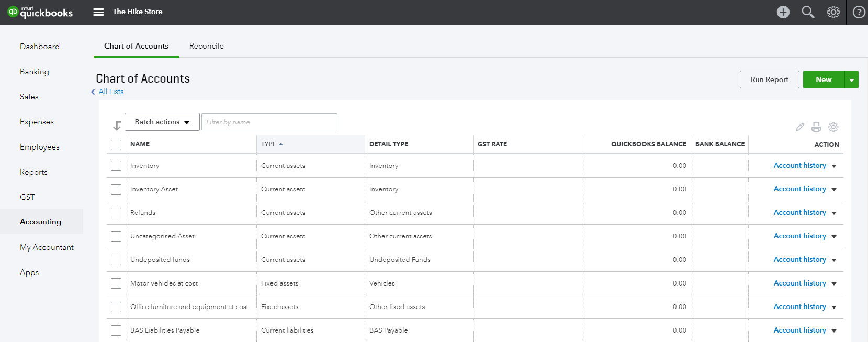Image resolution: width=868 pixels, height=342 pixels.
Task: Click the QuickBooks logo
Action: [x=40, y=12]
